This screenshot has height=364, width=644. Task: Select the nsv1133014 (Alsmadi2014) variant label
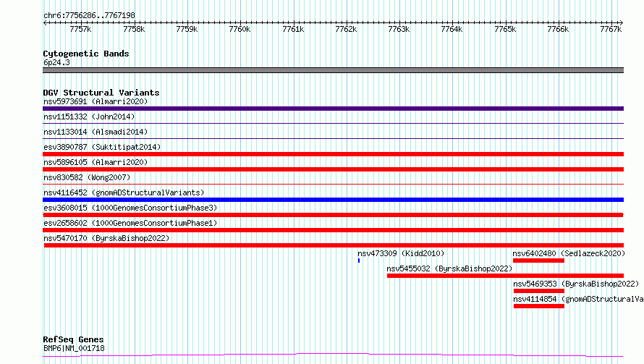point(96,132)
